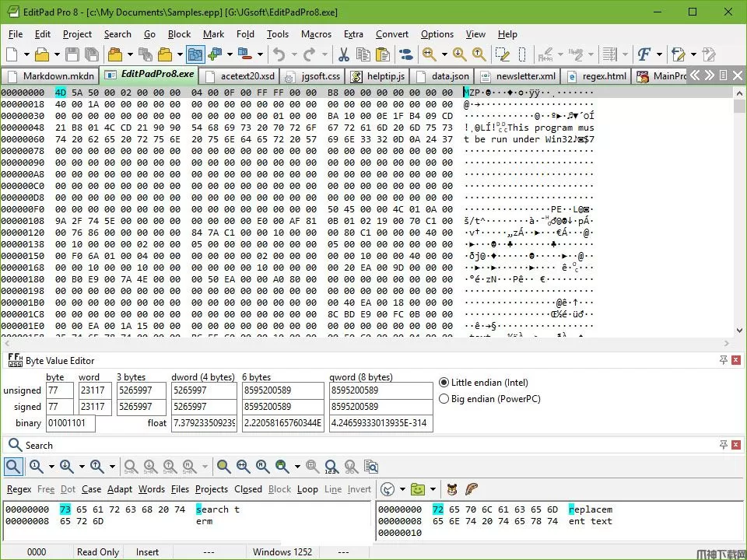The image size is (747, 560).
Task: Click the Count Matches magnifier labeled 123
Action: coord(332,467)
